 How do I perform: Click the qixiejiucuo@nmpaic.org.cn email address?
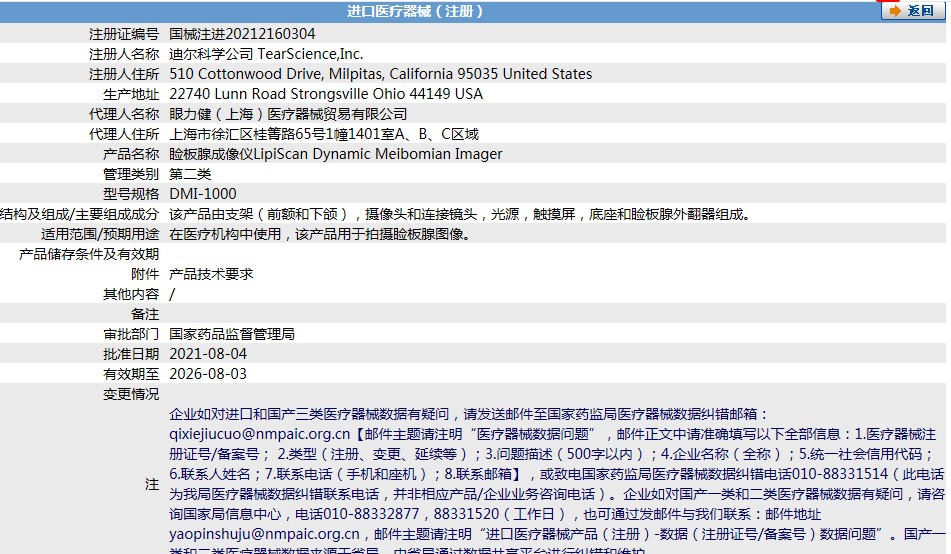tap(260, 434)
